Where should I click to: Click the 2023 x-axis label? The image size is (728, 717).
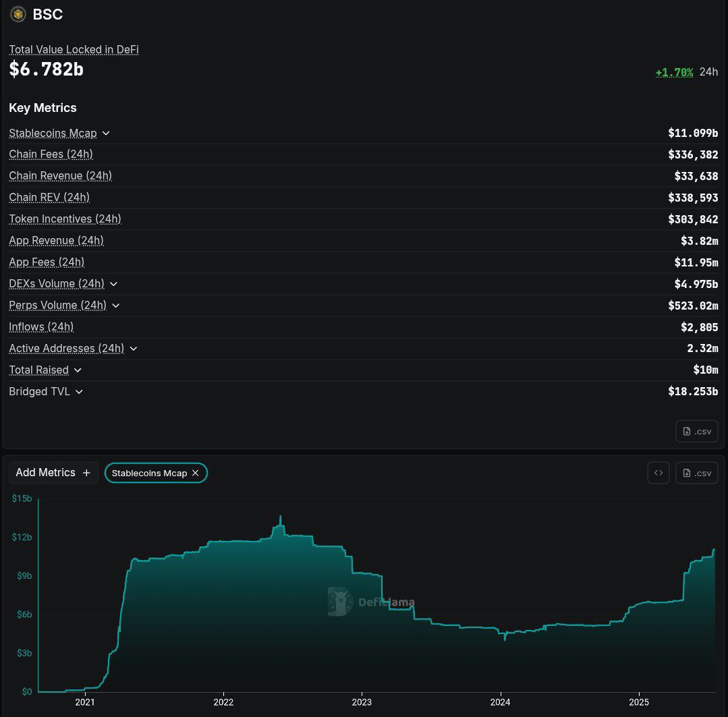click(362, 702)
